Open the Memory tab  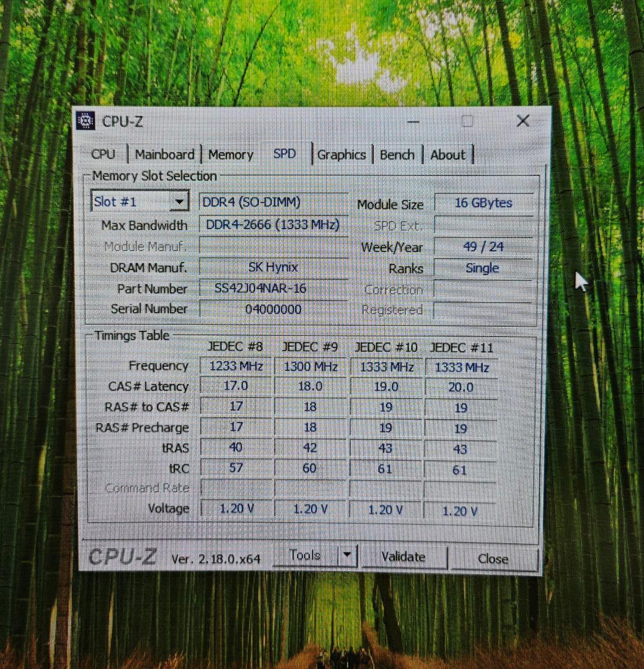tap(231, 154)
